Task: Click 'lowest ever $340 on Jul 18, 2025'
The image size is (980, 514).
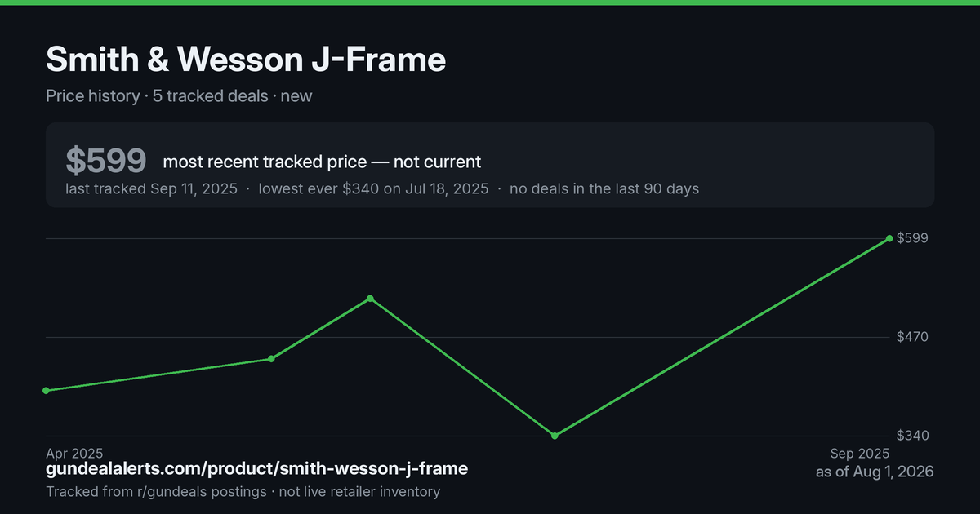Action: coord(373,188)
